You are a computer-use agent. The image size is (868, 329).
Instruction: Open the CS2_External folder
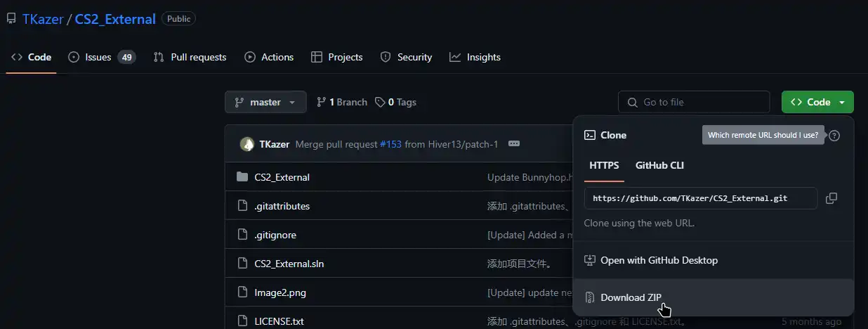pos(282,177)
